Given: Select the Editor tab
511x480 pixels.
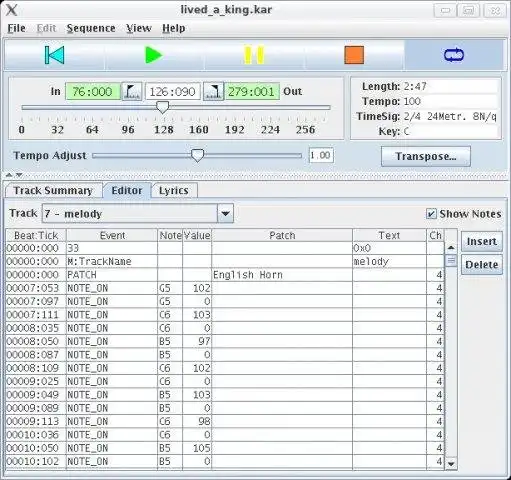Looking at the screenshot, I should click(x=127, y=191).
